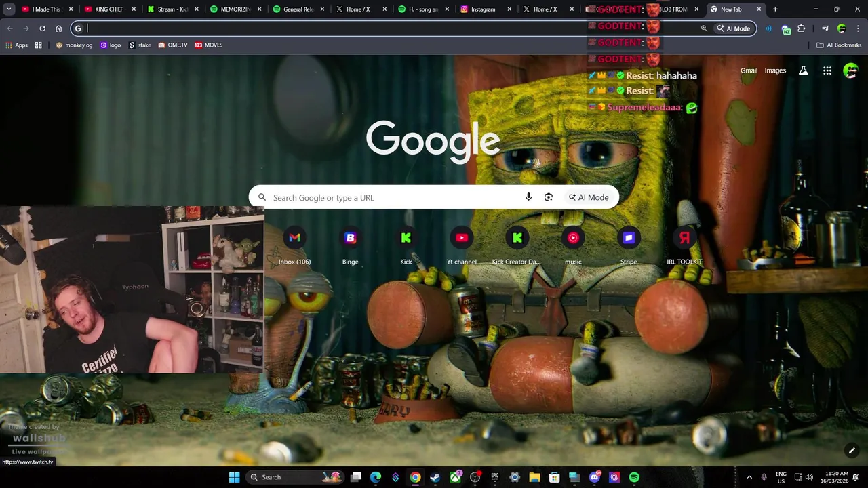Click AI Mode chip in the address bar
This screenshot has height=488, width=868.
[x=735, y=28]
